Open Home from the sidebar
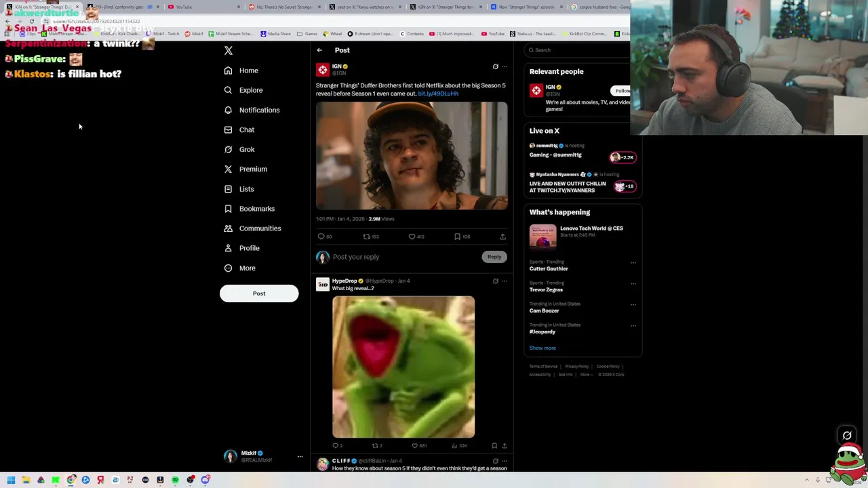 241,70
